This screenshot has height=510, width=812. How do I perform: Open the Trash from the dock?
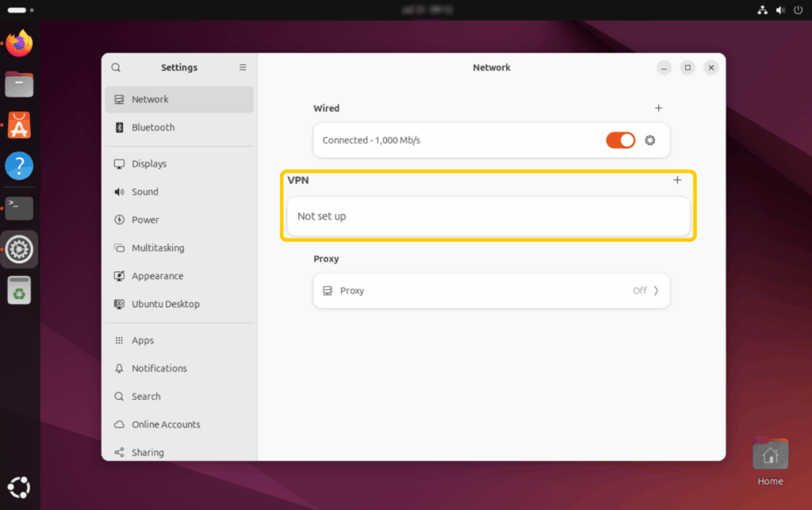pyautogui.click(x=19, y=290)
